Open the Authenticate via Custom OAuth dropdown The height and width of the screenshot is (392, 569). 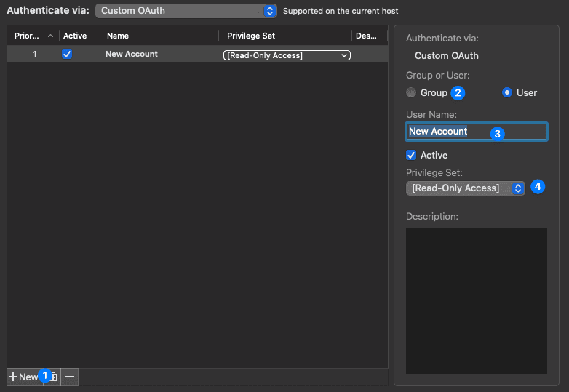pyautogui.click(x=186, y=11)
